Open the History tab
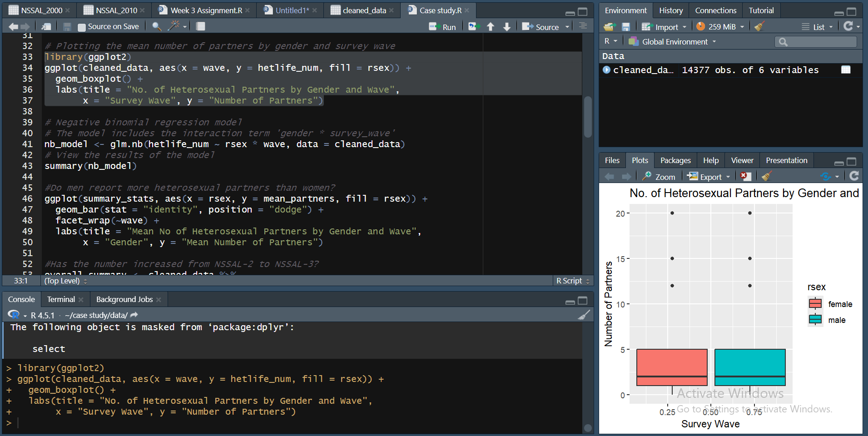Viewport: 868px width, 436px height. 671,10
